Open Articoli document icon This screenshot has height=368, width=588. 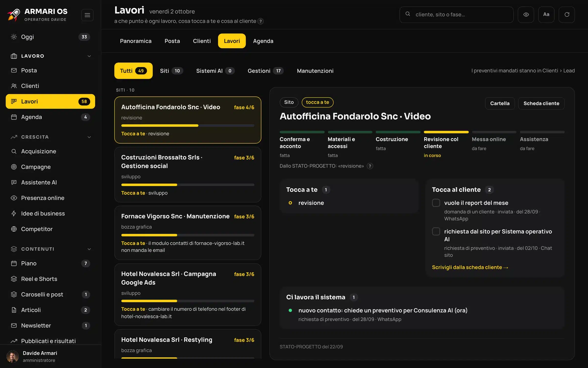[x=14, y=310]
